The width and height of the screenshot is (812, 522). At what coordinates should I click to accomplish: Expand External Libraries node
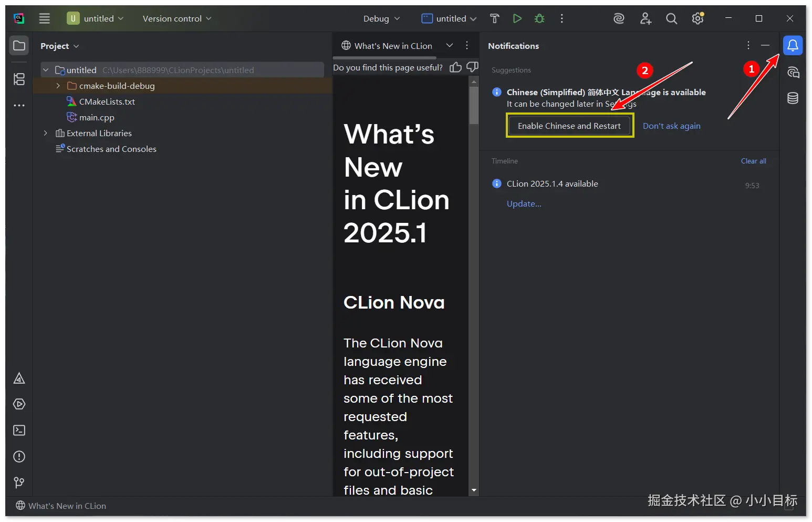(x=46, y=133)
